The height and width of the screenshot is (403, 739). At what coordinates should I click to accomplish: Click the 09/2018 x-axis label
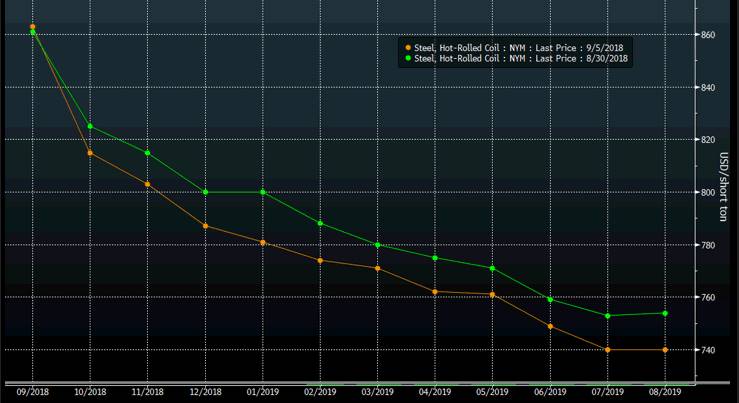pos(33,392)
